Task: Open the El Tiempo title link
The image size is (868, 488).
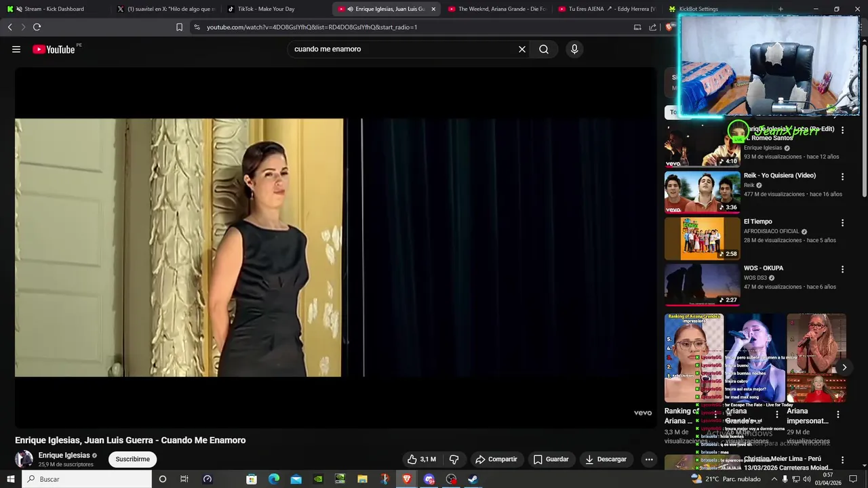Action: pyautogui.click(x=758, y=222)
